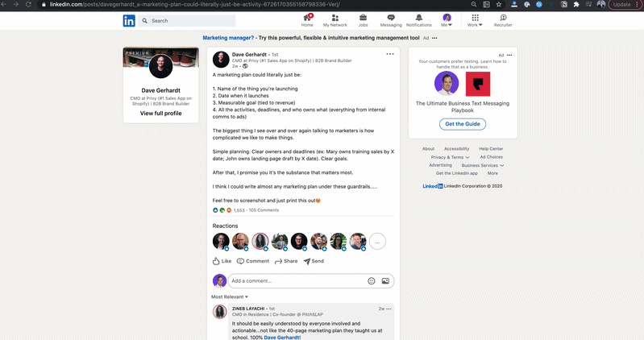Viewport: 644px width, 340px height.
Task: Open the sidebar ad's three-dot options
Action: click(x=509, y=55)
